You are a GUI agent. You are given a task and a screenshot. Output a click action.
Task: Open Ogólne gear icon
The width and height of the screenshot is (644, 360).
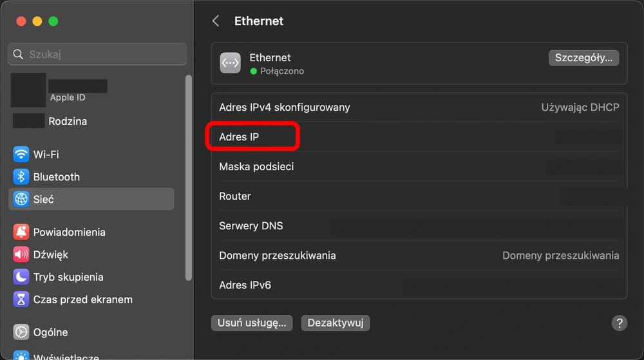click(x=21, y=332)
